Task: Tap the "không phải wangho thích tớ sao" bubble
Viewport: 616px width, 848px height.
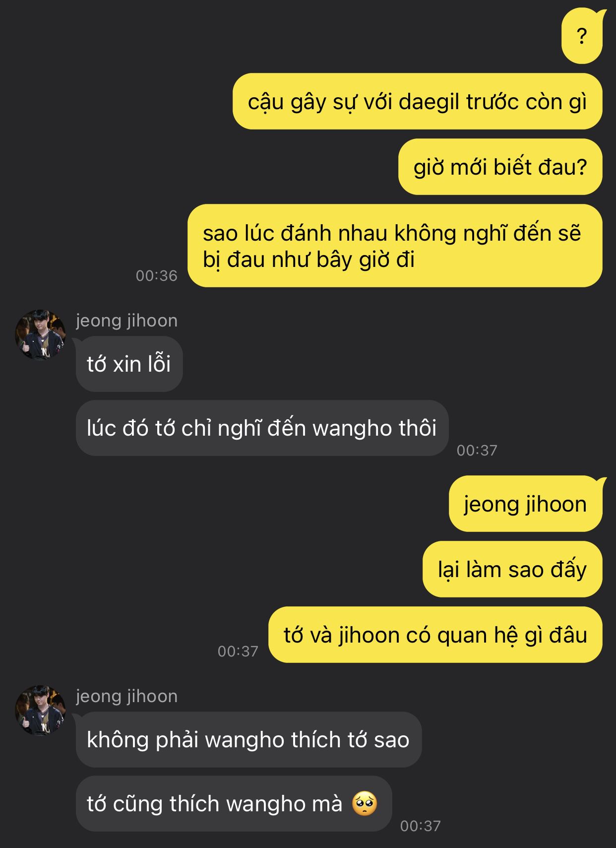Action: coord(248,740)
